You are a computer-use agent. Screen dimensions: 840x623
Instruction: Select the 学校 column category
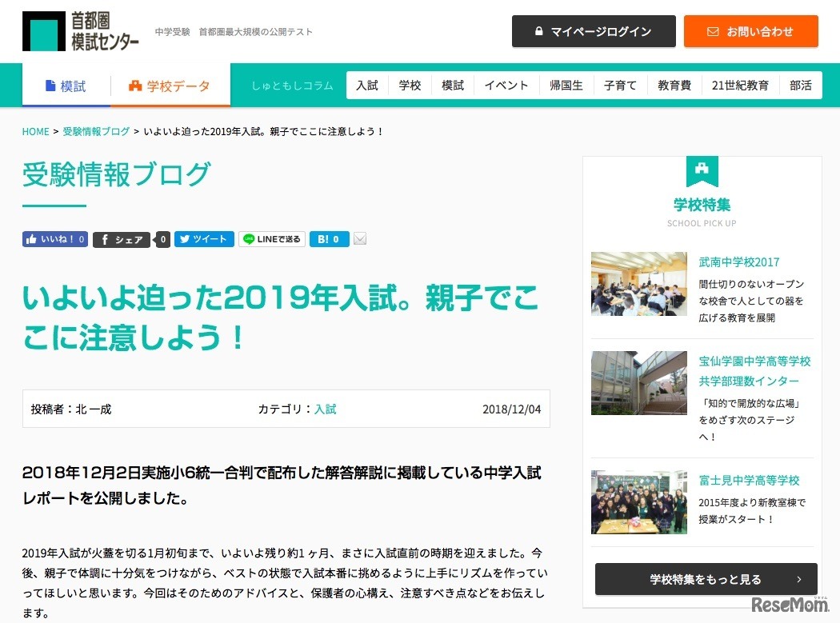[x=410, y=86]
